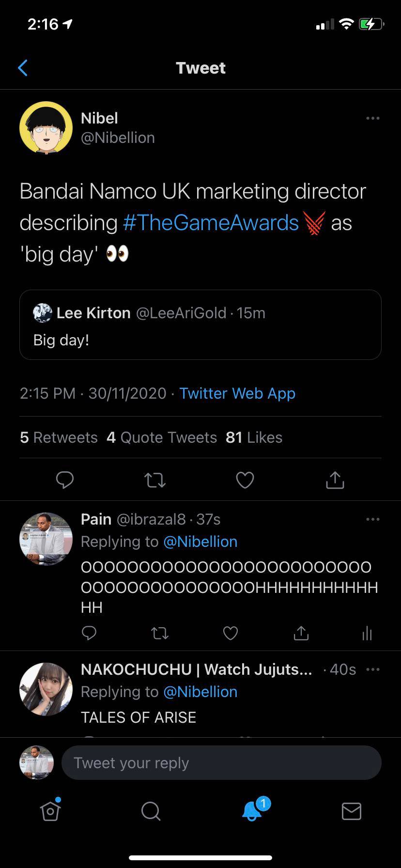Open the quoted Lee Kirton tweet
401x868 pixels.
pyautogui.click(x=200, y=325)
